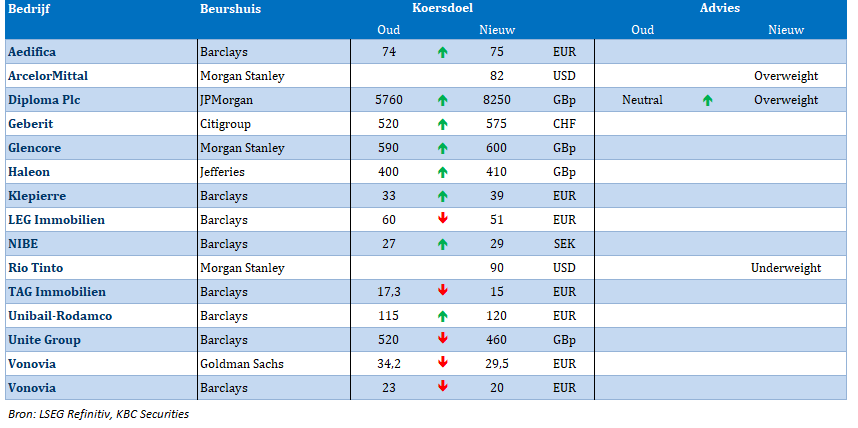Click new price target 575 for Geberit
The width and height of the screenshot is (858, 428).
pyautogui.click(x=497, y=124)
